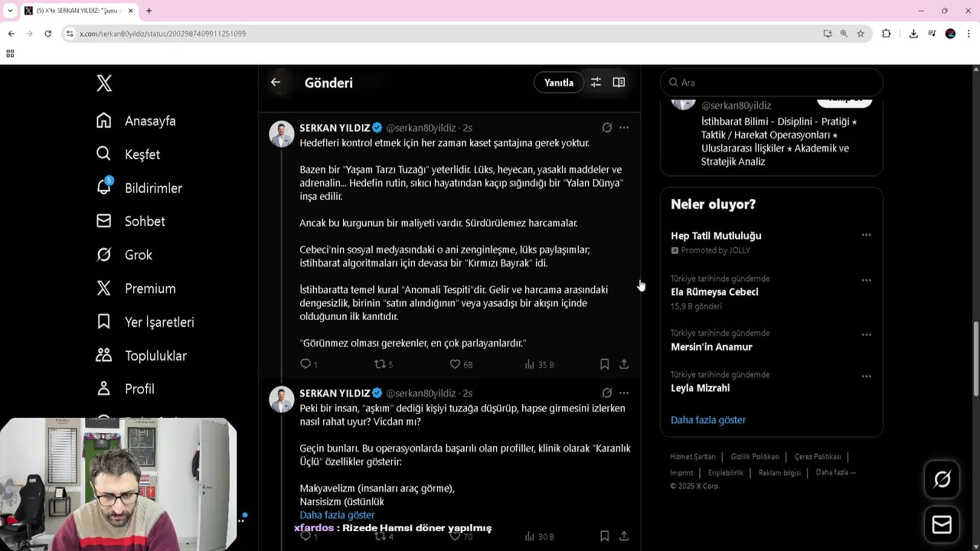The width and height of the screenshot is (980, 551).
Task: Click the Ara search field
Action: point(772,83)
